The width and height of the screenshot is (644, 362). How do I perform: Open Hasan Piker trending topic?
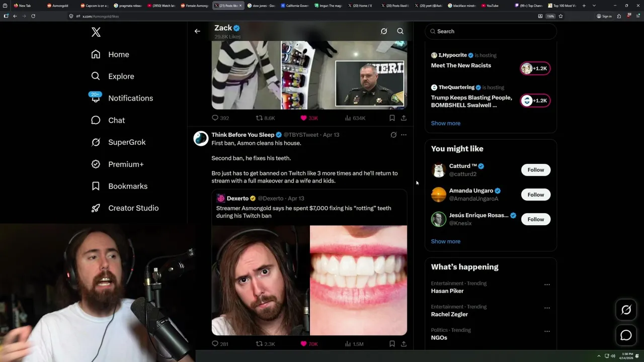(447, 291)
